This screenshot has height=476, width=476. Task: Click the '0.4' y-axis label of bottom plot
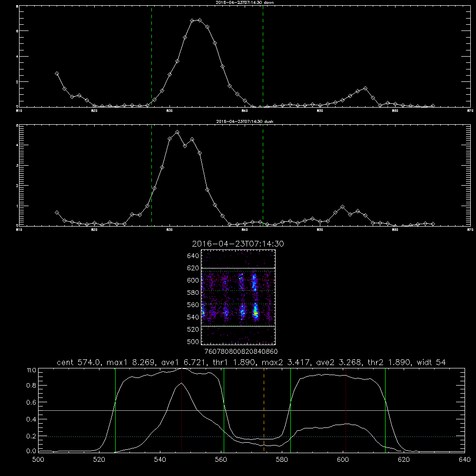[31, 419]
